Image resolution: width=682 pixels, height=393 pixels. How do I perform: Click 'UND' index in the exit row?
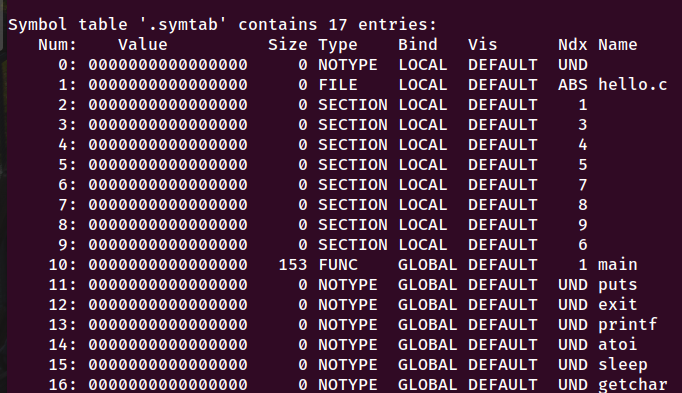(572, 305)
